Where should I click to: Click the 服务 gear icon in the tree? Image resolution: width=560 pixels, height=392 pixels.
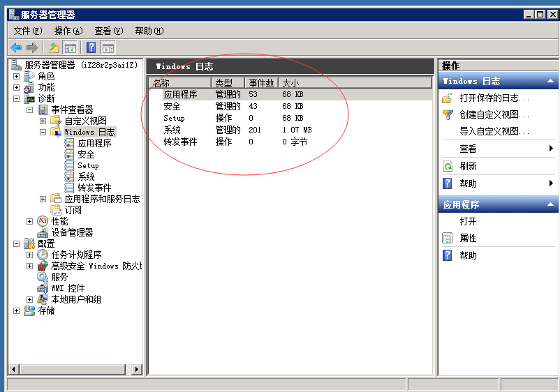click(43, 277)
